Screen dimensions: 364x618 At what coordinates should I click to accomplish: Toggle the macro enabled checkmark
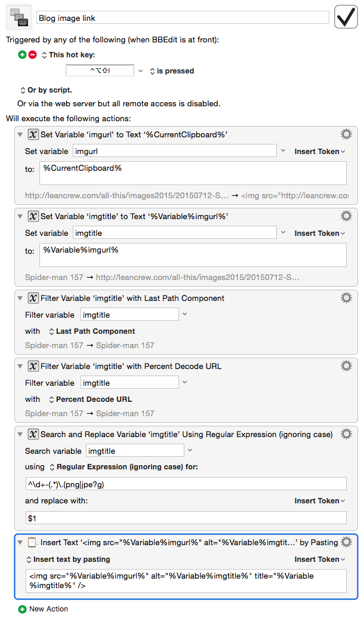346,17
